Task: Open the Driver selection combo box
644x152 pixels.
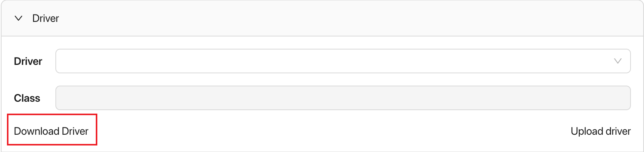Action: coord(343,61)
